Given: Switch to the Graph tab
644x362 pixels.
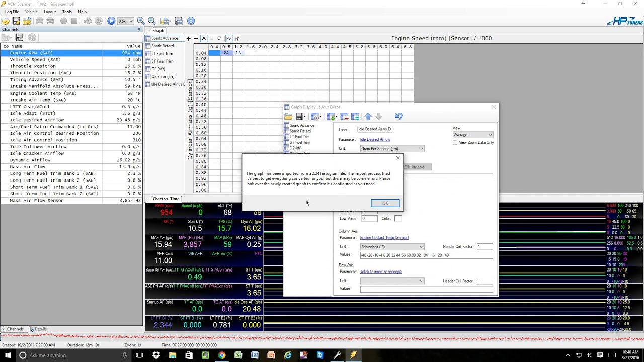Looking at the screenshot, I should [x=158, y=31].
